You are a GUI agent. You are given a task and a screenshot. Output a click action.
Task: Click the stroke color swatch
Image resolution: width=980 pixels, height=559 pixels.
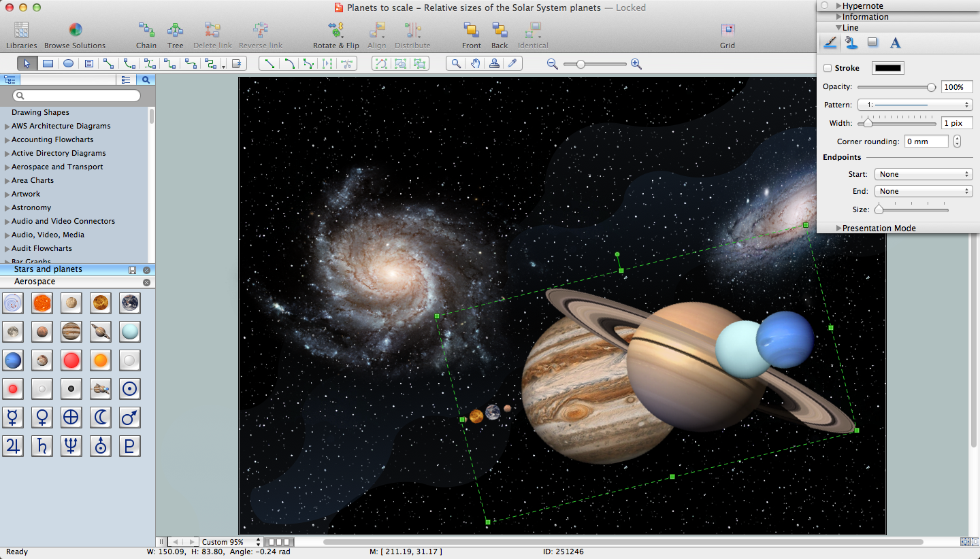tap(888, 68)
